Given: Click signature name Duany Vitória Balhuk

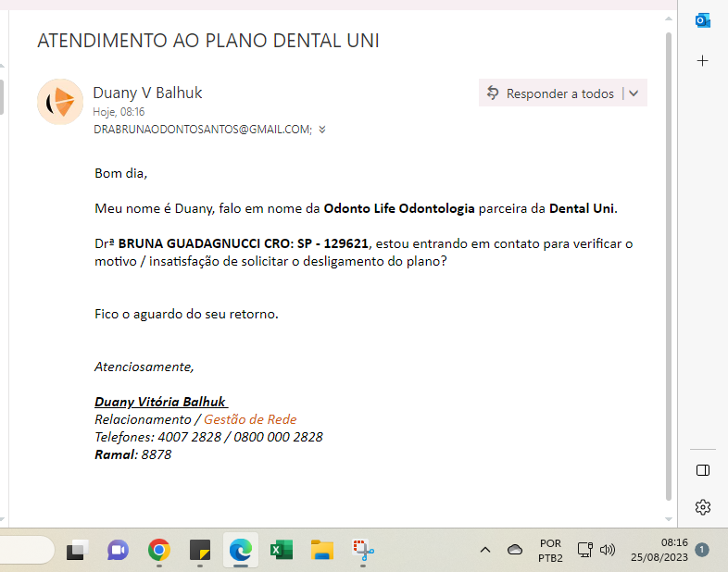Looking at the screenshot, I should tap(160, 402).
